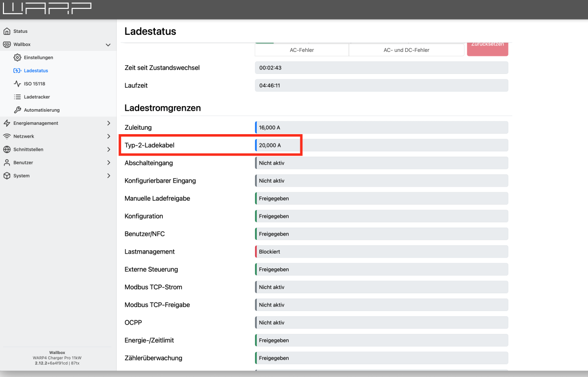Click the firmware version 2.12.2 text
The height and width of the screenshot is (377, 588).
point(42,363)
